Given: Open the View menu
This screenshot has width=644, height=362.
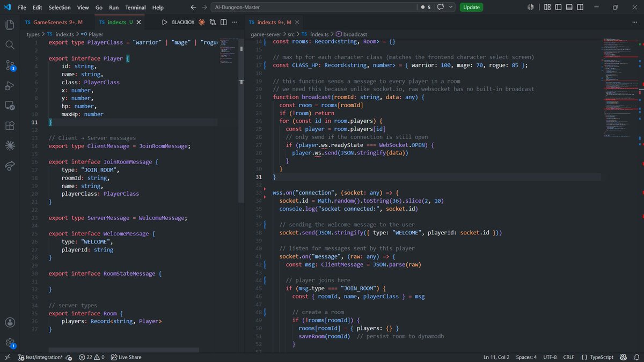Looking at the screenshot, I should [x=83, y=8].
